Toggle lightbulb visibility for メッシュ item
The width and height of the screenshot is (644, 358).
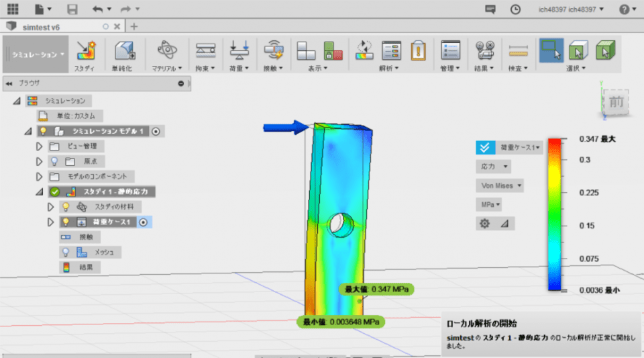coord(66,252)
